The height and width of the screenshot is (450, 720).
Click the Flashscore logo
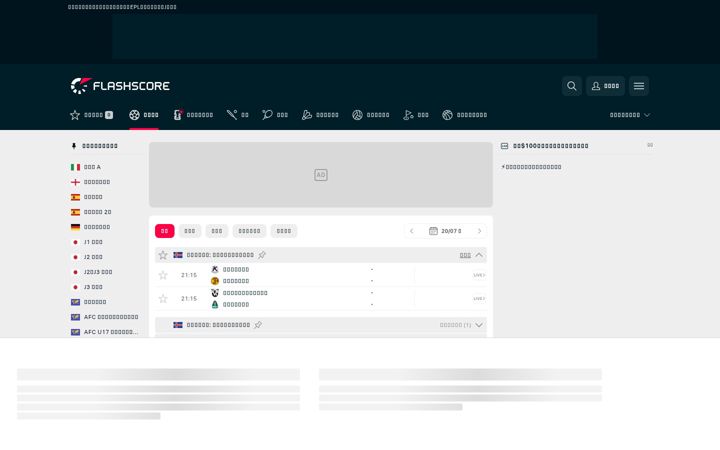[x=120, y=86]
